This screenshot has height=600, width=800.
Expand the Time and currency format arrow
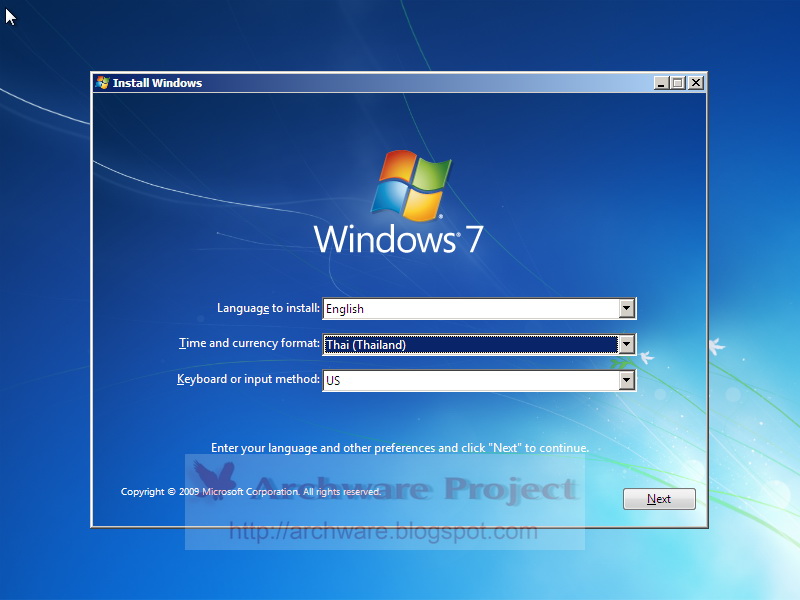(627, 344)
